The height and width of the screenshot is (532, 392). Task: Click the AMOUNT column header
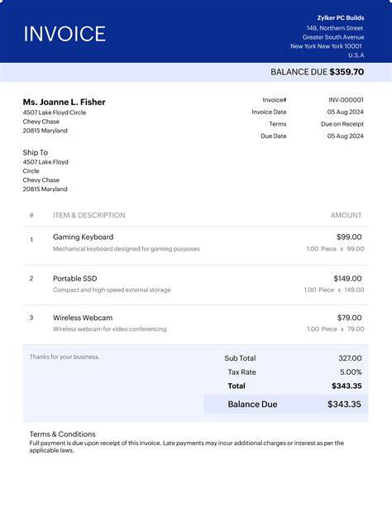(346, 215)
